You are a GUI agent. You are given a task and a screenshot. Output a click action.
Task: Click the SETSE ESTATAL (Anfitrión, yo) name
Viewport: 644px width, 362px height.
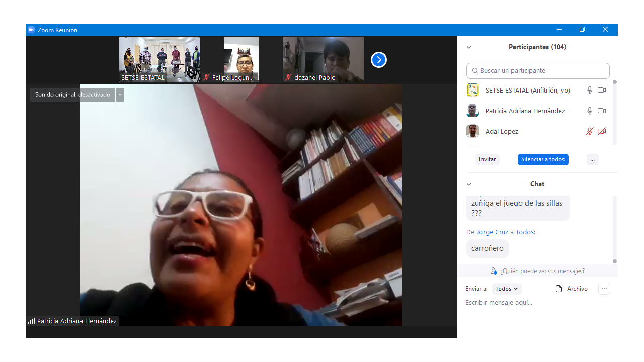coord(528,90)
